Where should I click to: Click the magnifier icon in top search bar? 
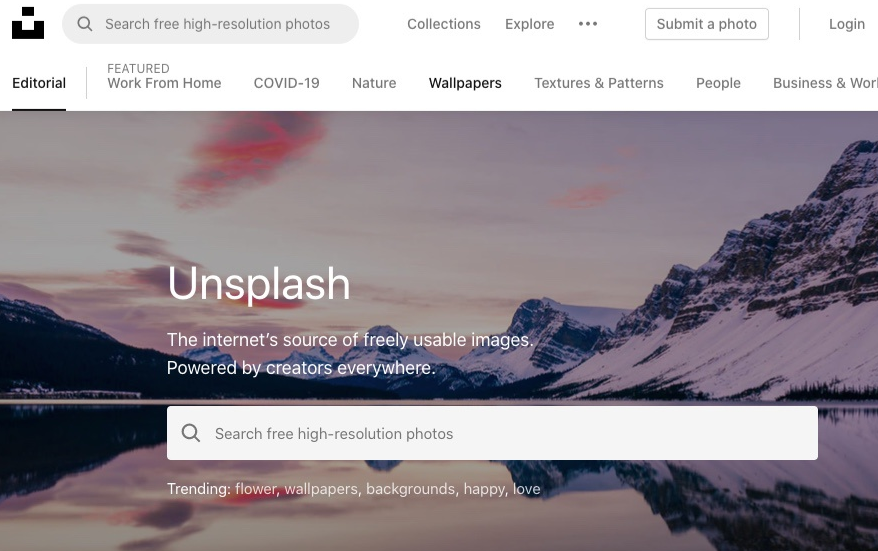[85, 24]
